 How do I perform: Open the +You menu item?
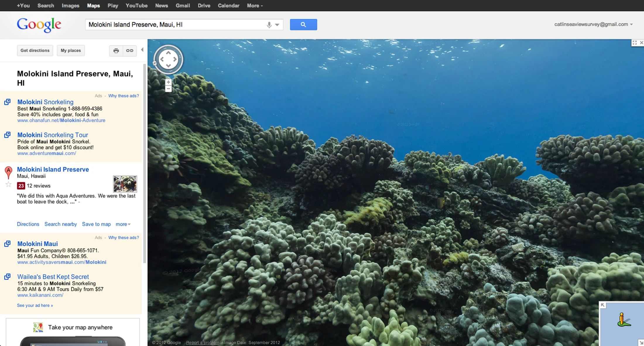[23, 6]
